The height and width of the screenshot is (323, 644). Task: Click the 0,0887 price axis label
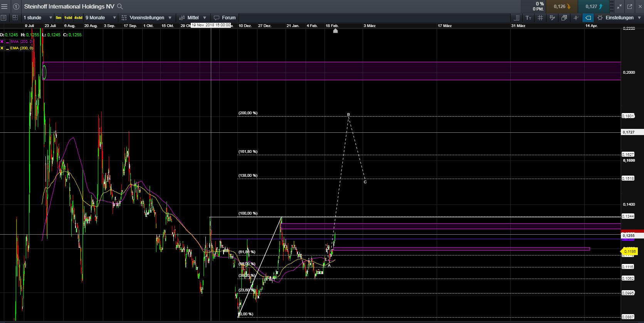(x=628, y=317)
